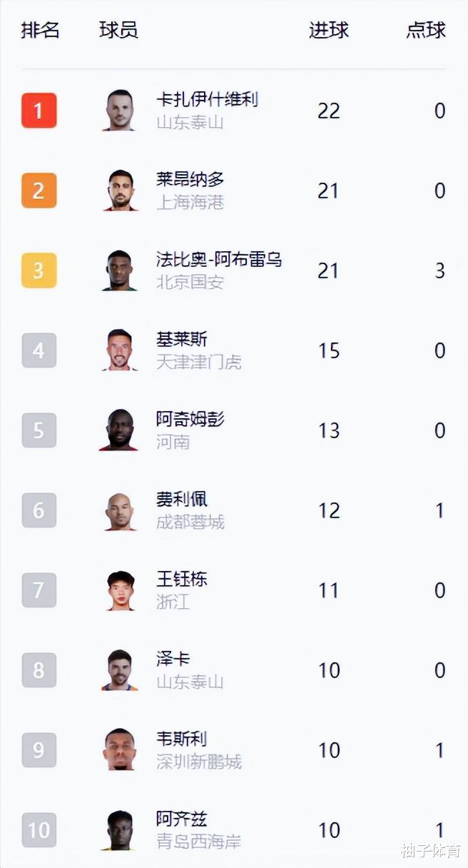Open 卡扎伊什维利 player avatar
This screenshot has height=868, width=468.
120,111
